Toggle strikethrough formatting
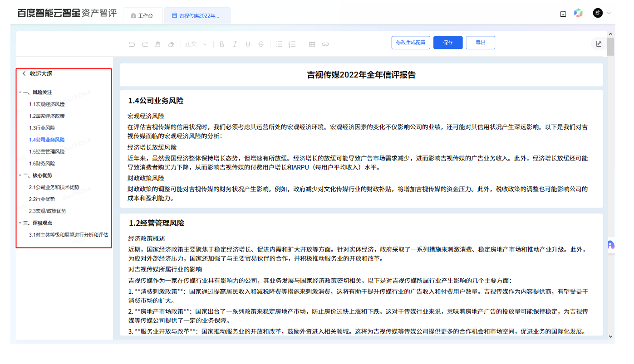The width and height of the screenshot is (634, 364). (x=261, y=44)
